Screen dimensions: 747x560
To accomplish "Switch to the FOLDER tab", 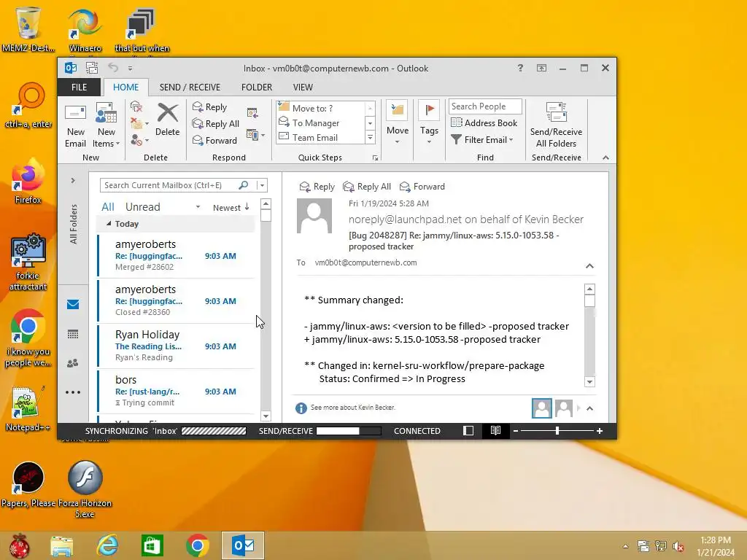I will (x=256, y=87).
